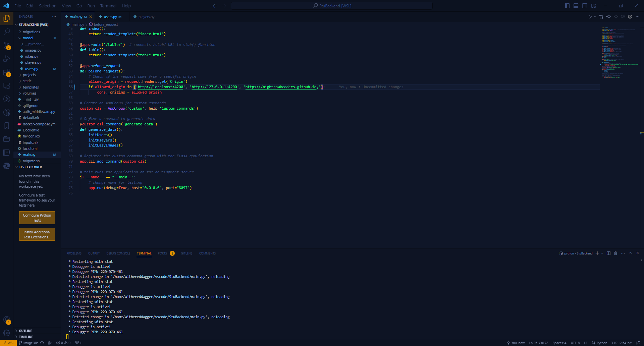Switch to PROBLEMS panel tab
The image size is (644, 346).
click(74, 253)
